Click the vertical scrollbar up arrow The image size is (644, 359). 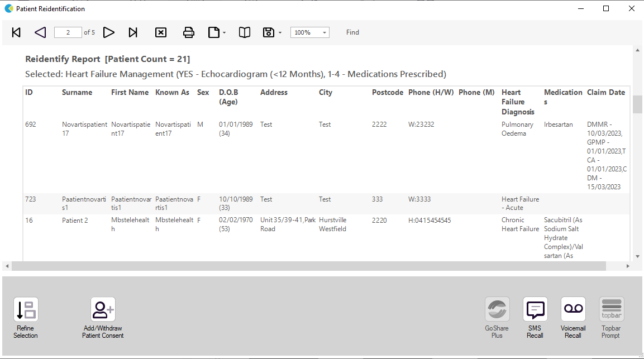point(637,50)
